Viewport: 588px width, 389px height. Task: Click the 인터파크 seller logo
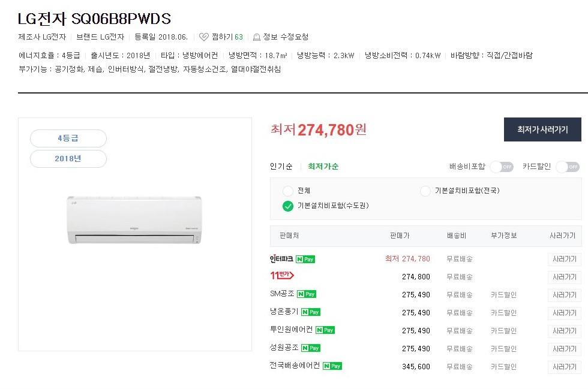(x=281, y=259)
